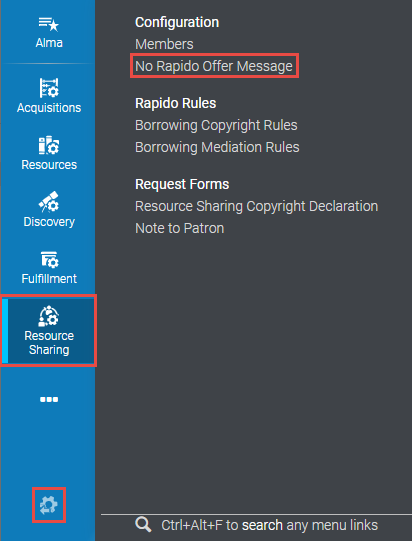This screenshot has width=412, height=541.
Task: Open the Note to Patron form
Action: tap(179, 228)
